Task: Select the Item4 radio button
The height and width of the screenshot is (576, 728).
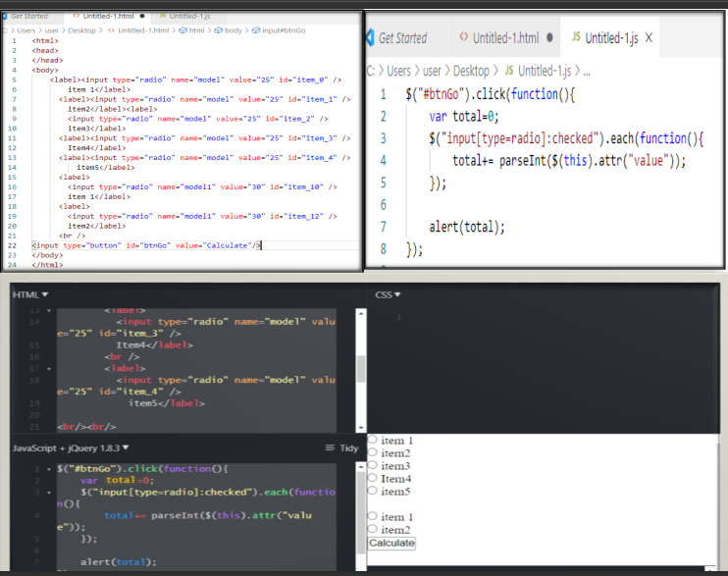Action: click(x=373, y=478)
